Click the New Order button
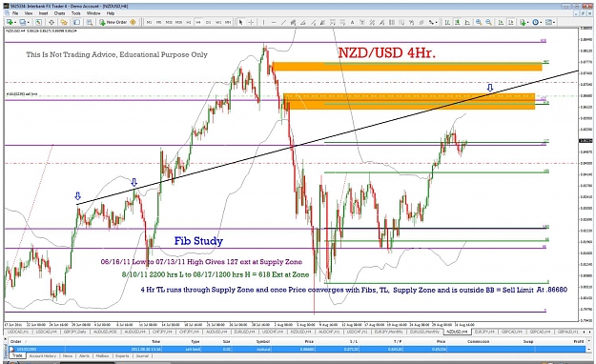Image resolution: width=596 pixels, height=364 pixels. point(113,23)
